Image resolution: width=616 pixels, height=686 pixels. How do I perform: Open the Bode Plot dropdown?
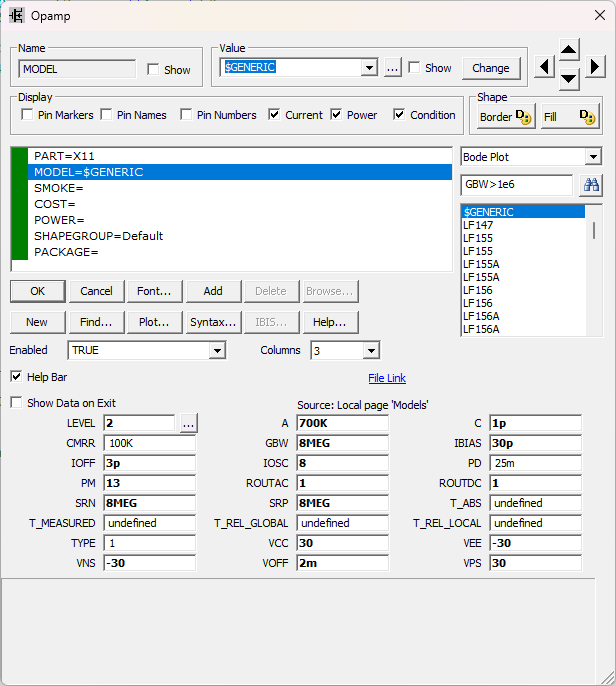pyautogui.click(x=593, y=157)
